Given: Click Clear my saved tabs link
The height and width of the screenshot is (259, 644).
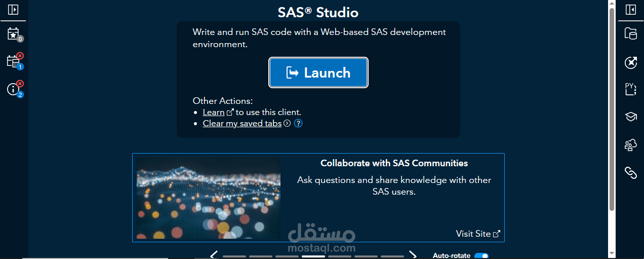Looking at the screenshot, I should pyautogui.click(x=242, y=123).
